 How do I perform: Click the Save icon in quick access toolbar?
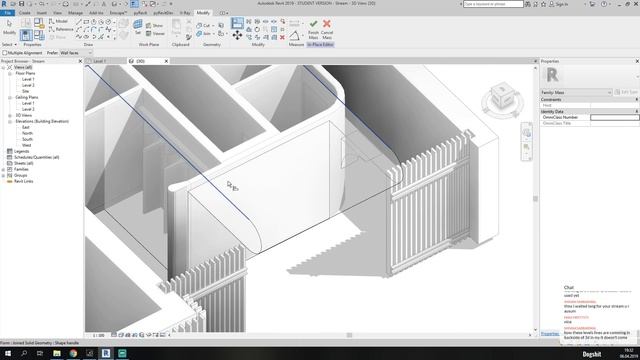(x=21, y=4)
